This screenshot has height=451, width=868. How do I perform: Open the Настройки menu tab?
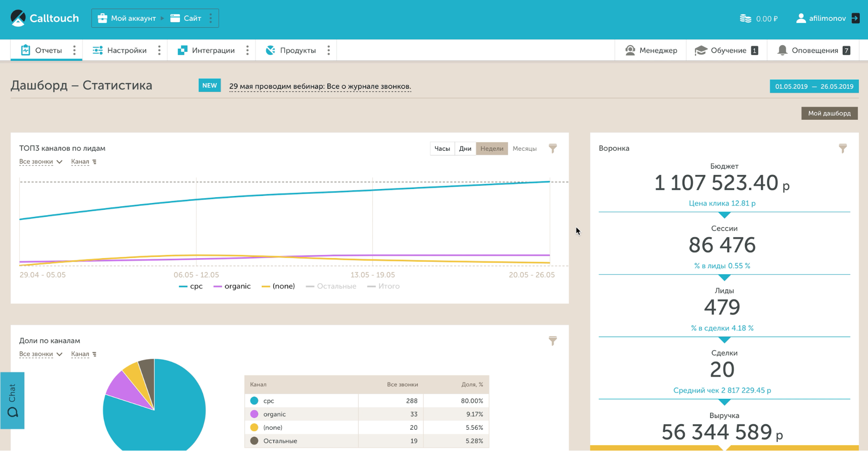pos(120,50)
